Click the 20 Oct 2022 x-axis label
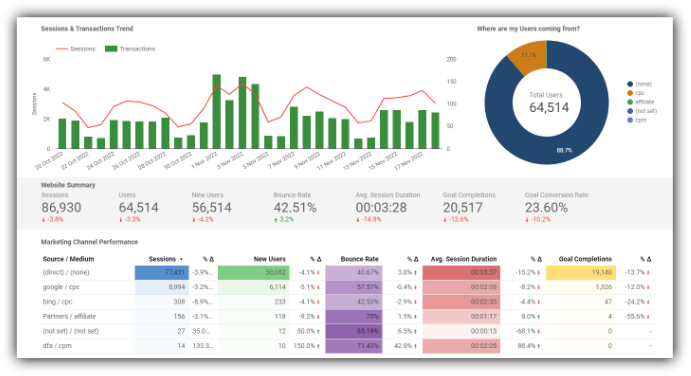This screenshot has width=691, height=376. coord(49,161)
